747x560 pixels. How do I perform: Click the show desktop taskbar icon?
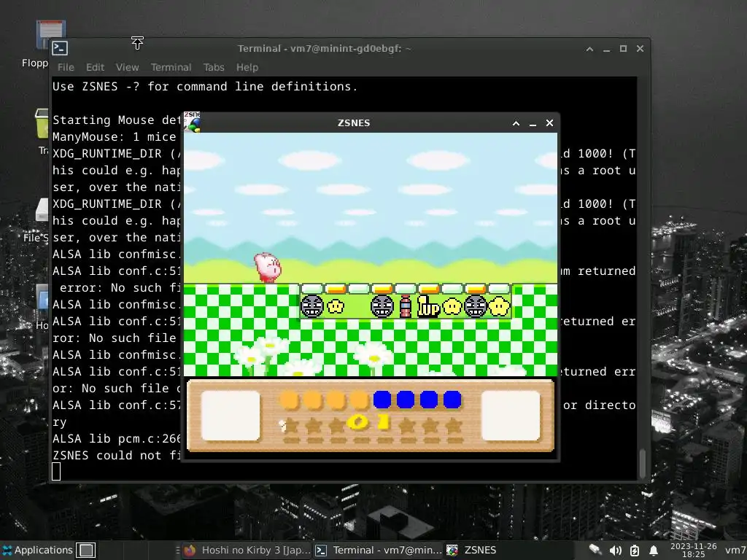tap(86, 550)
